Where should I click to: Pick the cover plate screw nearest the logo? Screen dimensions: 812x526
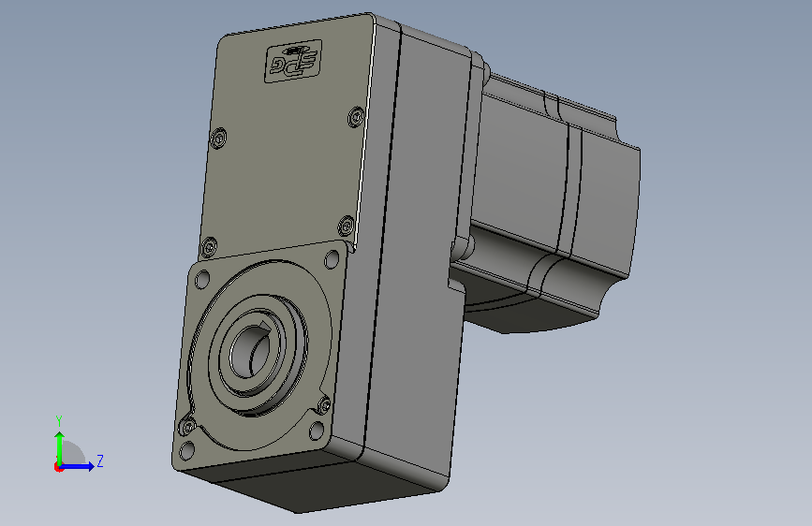click(x=356, y=117)
